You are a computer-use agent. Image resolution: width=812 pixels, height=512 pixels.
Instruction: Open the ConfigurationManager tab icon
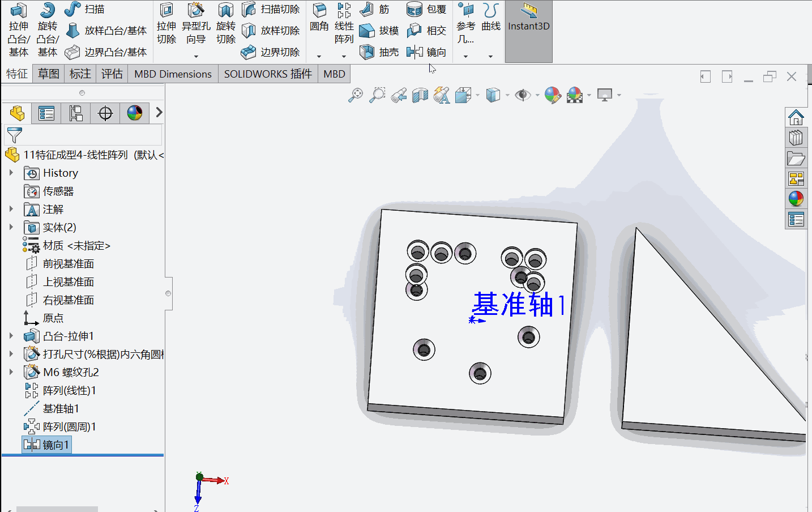[x=76, y=113]
